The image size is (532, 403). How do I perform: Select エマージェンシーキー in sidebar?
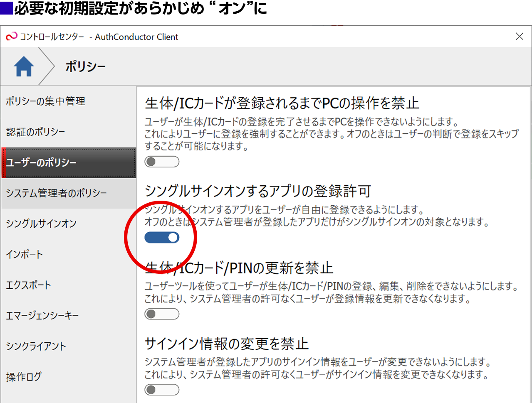pyautogui.click(x=42, y=316)
